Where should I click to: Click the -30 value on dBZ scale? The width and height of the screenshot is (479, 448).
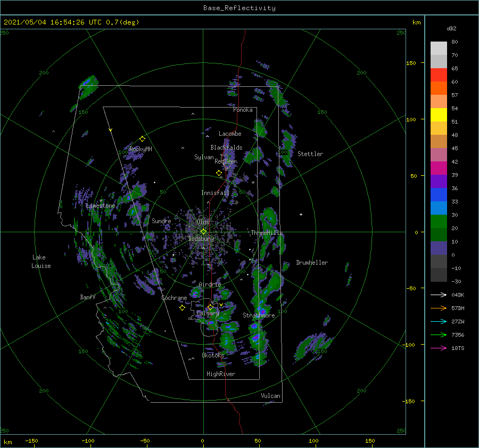[456, 281]
